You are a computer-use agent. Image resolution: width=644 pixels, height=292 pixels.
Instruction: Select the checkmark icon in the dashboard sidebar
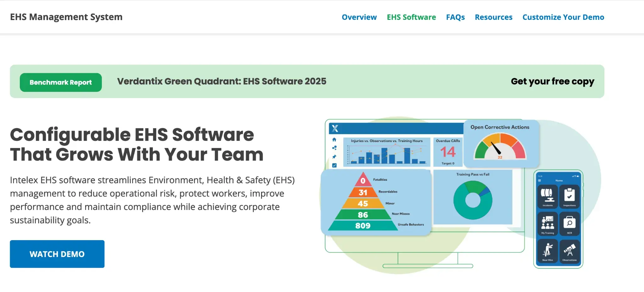[334, 165]
